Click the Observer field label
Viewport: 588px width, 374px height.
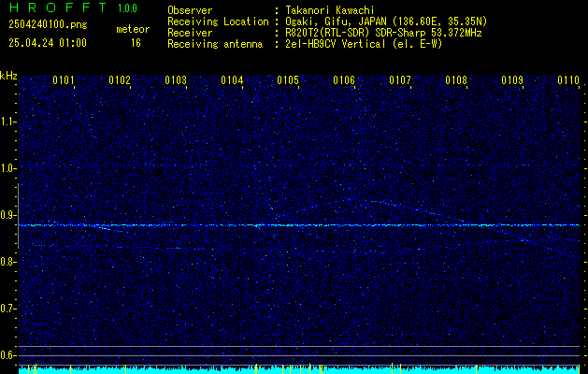click(x=190, y=10)
